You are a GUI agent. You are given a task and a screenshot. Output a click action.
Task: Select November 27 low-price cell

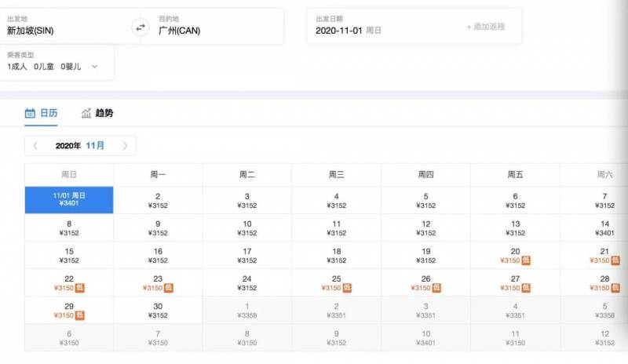(x=515, y=282)
